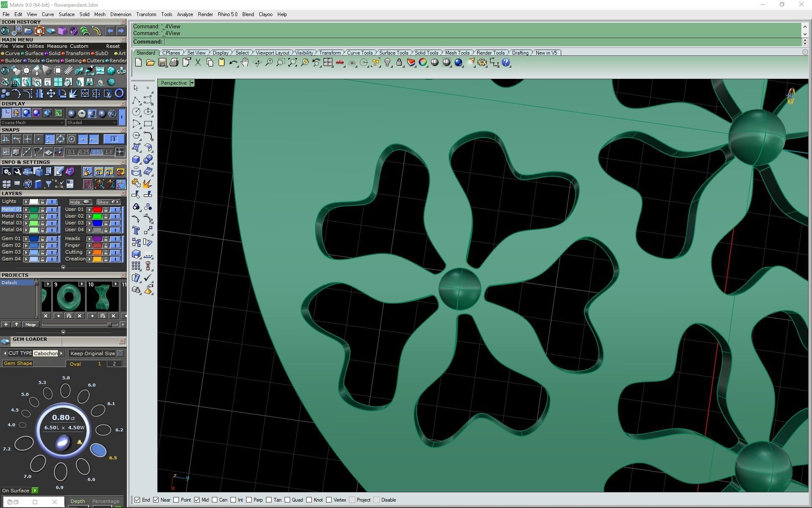Click next arrow for Cut Type
The image size is (812, 508).
tap(61, 353)
